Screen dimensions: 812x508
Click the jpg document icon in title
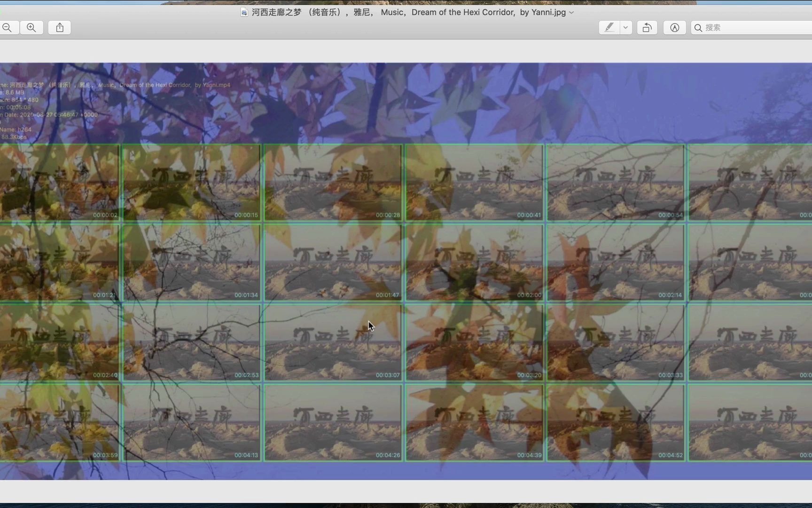[x=244, y=12]
